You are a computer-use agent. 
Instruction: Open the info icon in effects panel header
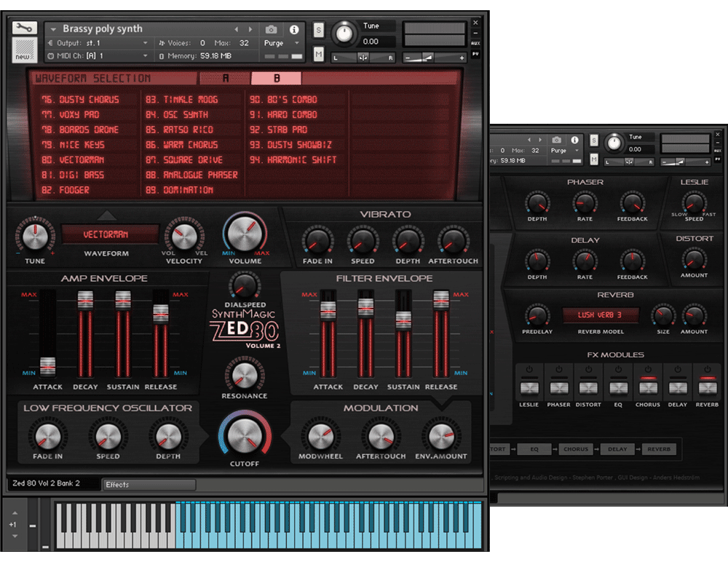[x=575, y=140]
